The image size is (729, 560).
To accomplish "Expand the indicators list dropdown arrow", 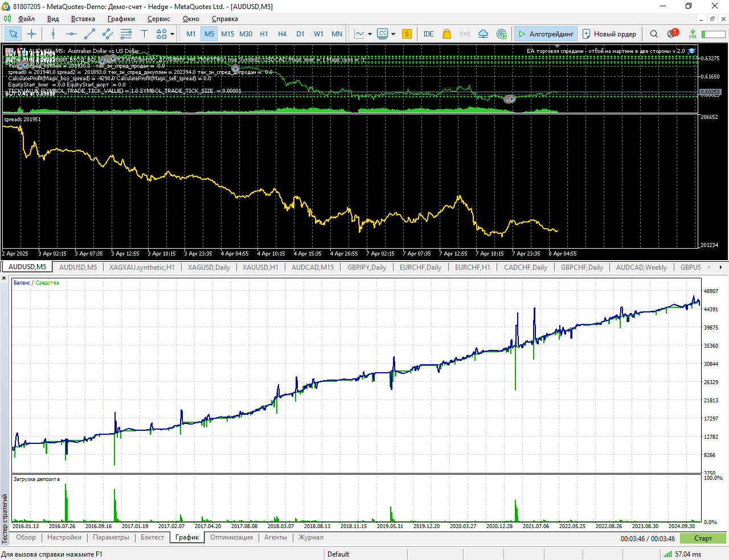I will click(x=393, y=34).
